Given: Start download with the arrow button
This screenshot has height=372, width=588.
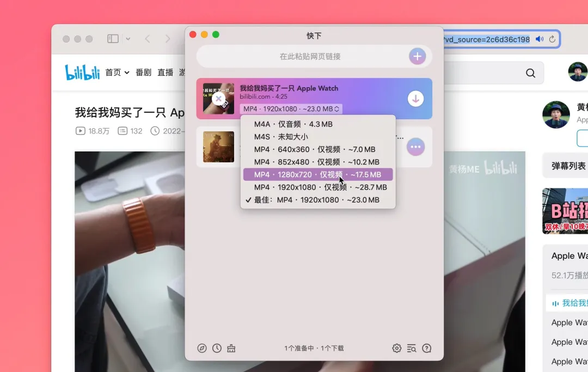Looking at the screenshot, I should point(415,99).
